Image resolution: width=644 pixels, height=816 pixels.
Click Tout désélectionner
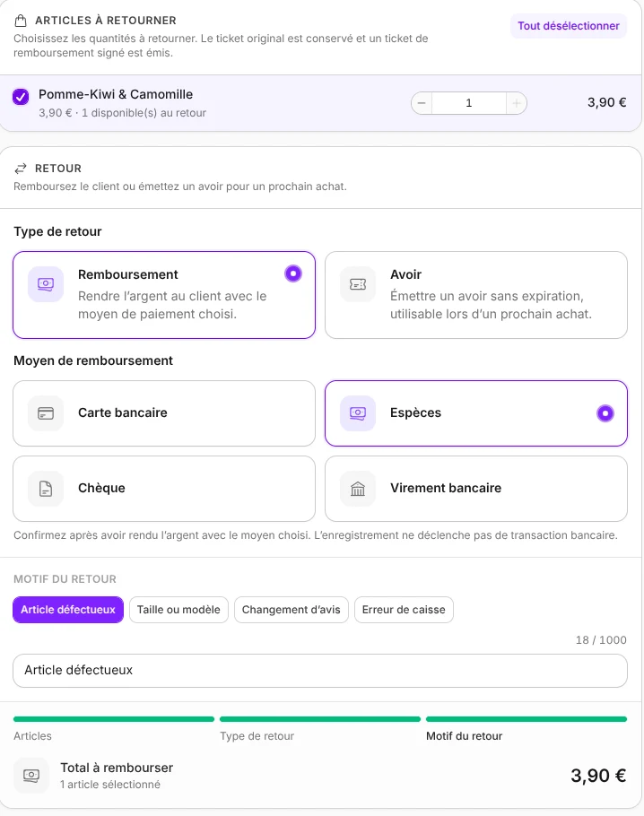point(569,26)
